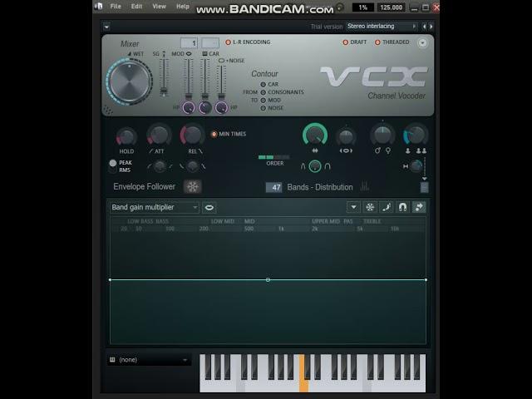Click the left end envelope point
The height and width of the screenshot is (399, 532).
[110, 279]
